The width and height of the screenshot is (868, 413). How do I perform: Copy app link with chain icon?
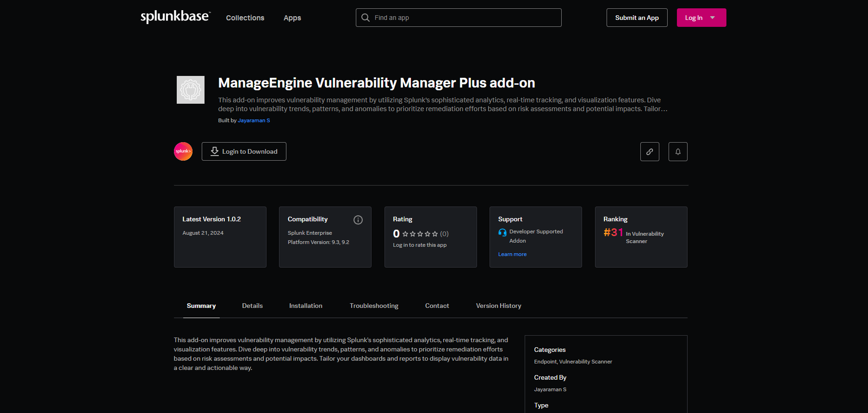tap(650, 151)
